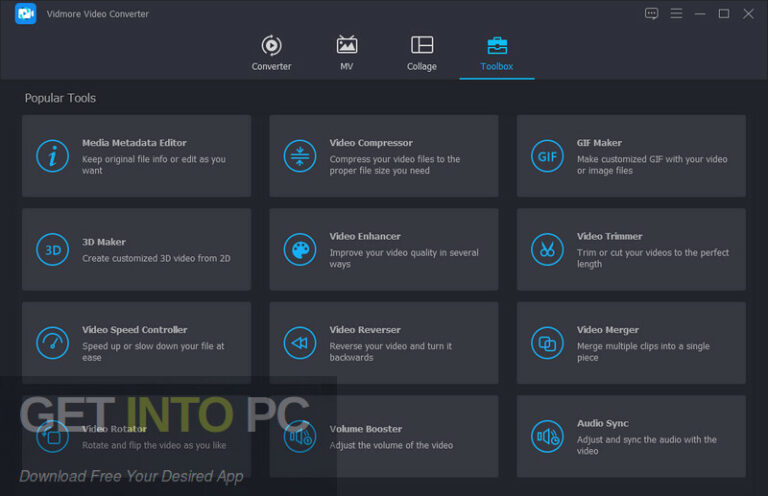Click 'Trim or cut your videos' description
This screenshot has height=496, width=768.
(x=653, y=259)
